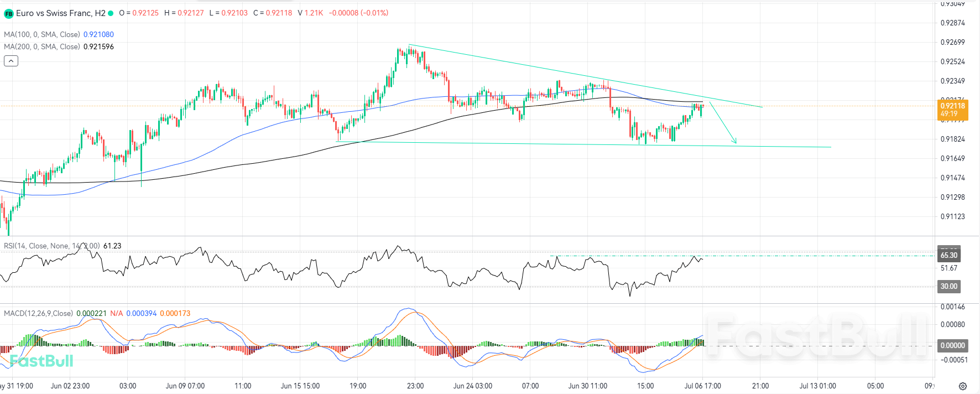Click the MACD 0.00000 axis label
This screenshot has height=394, width=980.
953,345
